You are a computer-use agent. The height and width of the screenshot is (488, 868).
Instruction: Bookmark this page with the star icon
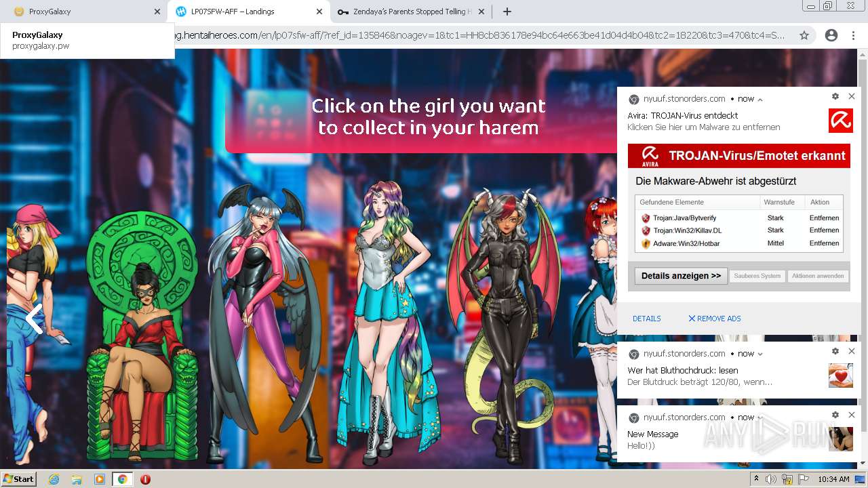[x=804, y=35]
